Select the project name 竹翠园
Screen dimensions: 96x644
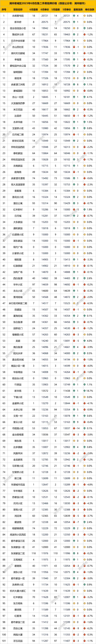coord(18,384)
